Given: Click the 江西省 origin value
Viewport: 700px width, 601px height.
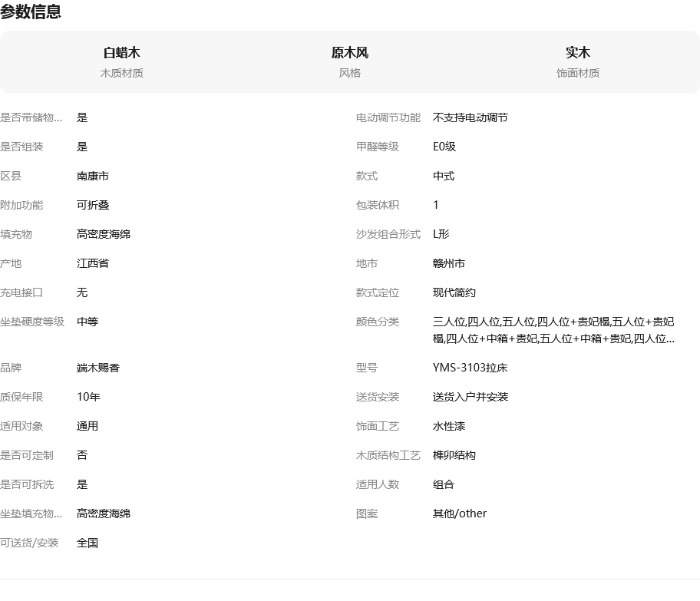Looking at the screenshot, I should click(93, 263).
